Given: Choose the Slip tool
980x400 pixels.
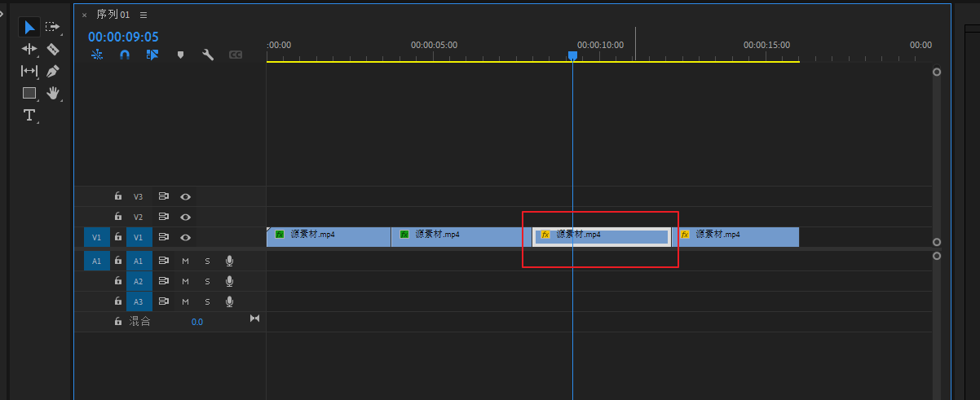Looking at the screenshot, I should click(29, 72).
